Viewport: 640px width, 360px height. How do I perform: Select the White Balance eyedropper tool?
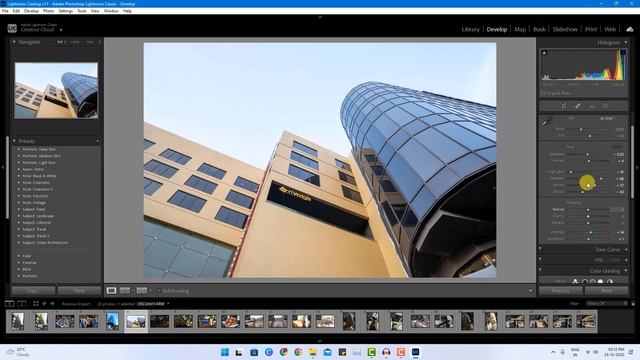[x=547, y=121]
